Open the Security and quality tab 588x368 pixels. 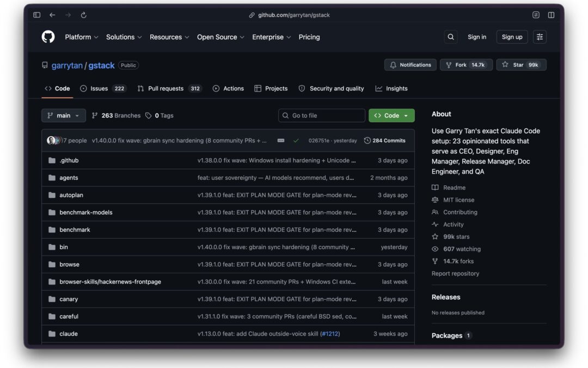pyautogui.click(x=331, y=89)
